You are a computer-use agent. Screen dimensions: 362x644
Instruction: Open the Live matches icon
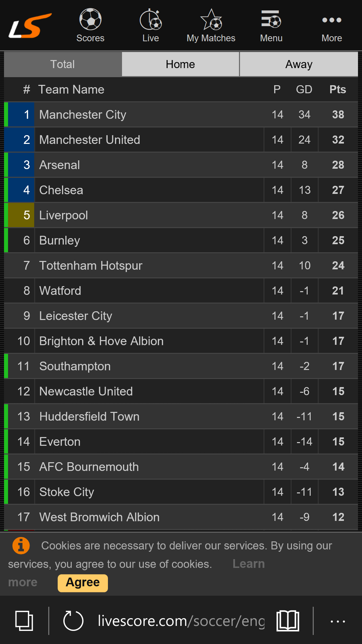coord(150,20)
